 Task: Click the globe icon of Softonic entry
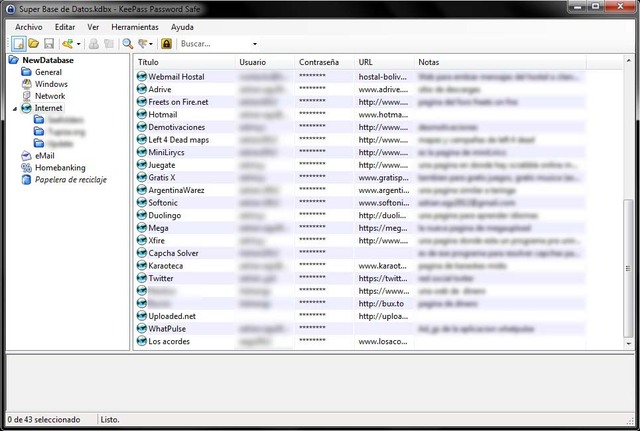[142, 202]
